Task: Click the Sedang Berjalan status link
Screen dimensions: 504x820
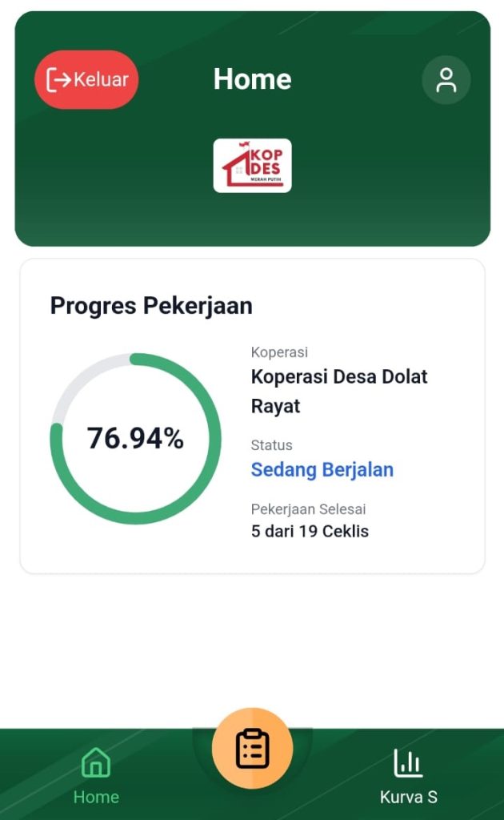Action: 322,470
